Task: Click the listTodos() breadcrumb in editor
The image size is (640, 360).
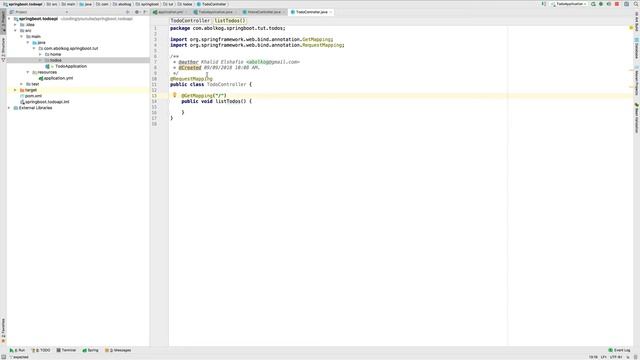Action: tap(230, 20)
